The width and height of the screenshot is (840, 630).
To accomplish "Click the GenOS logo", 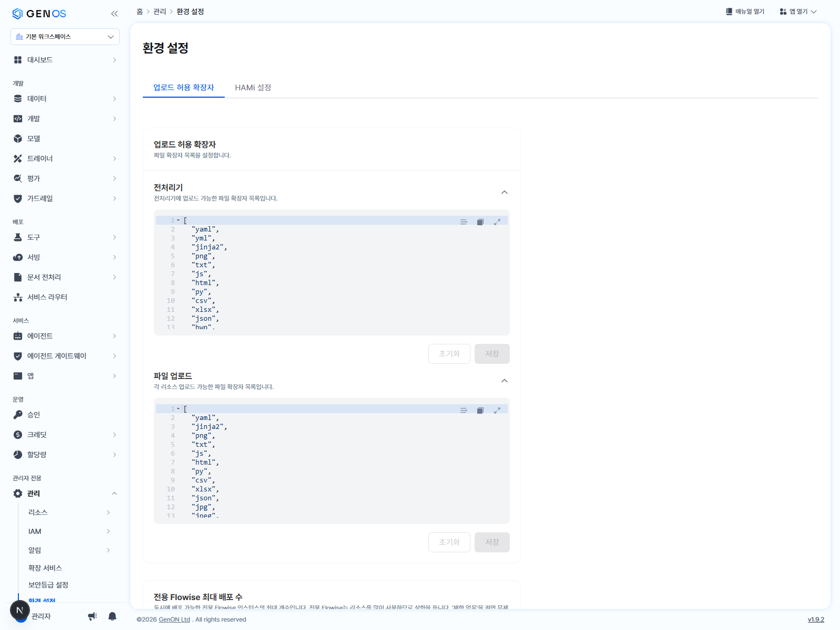I will (39, 14).
